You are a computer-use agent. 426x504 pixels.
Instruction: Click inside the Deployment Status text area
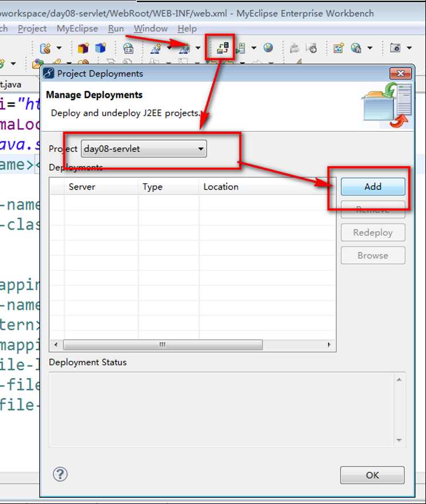[222, 409]
